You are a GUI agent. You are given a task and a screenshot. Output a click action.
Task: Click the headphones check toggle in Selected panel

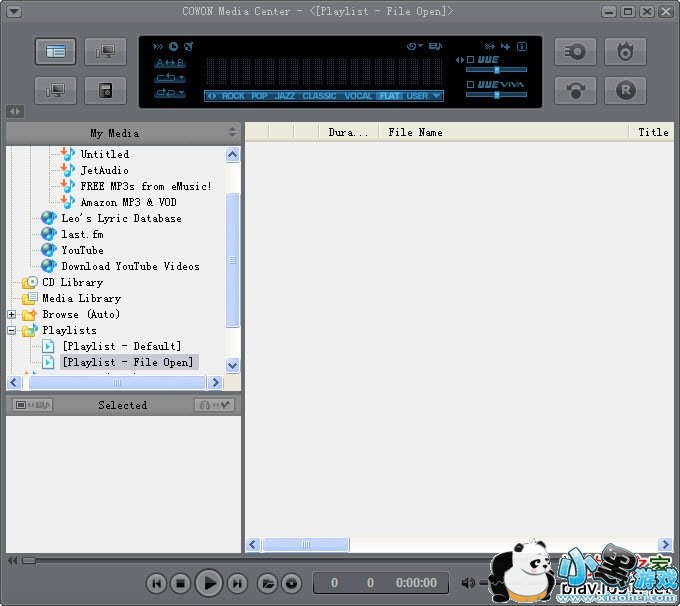click(215, 405)
